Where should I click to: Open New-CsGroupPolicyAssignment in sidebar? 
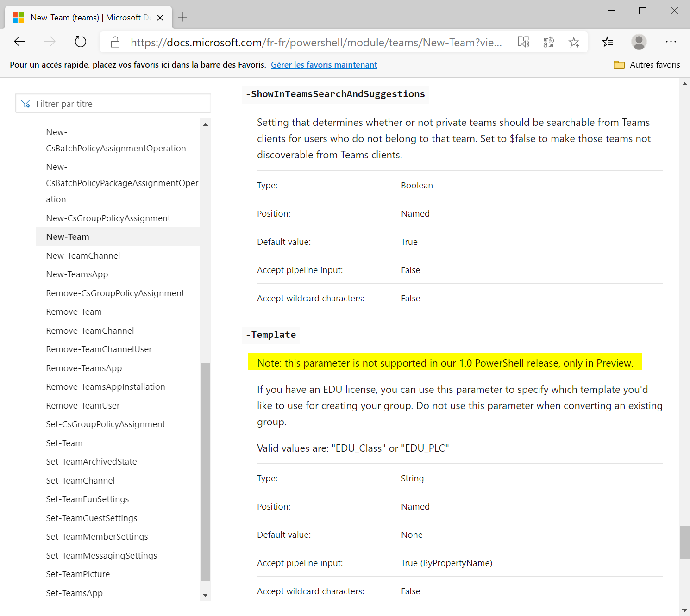[108, 218]
